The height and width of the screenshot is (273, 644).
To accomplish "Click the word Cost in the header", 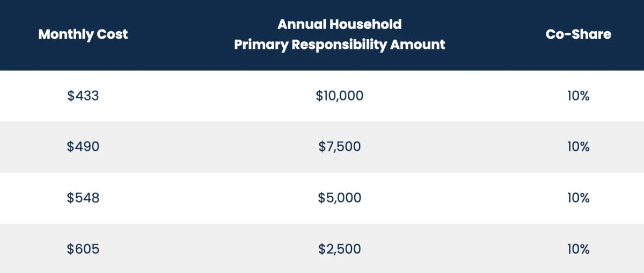I will [112, 34].
